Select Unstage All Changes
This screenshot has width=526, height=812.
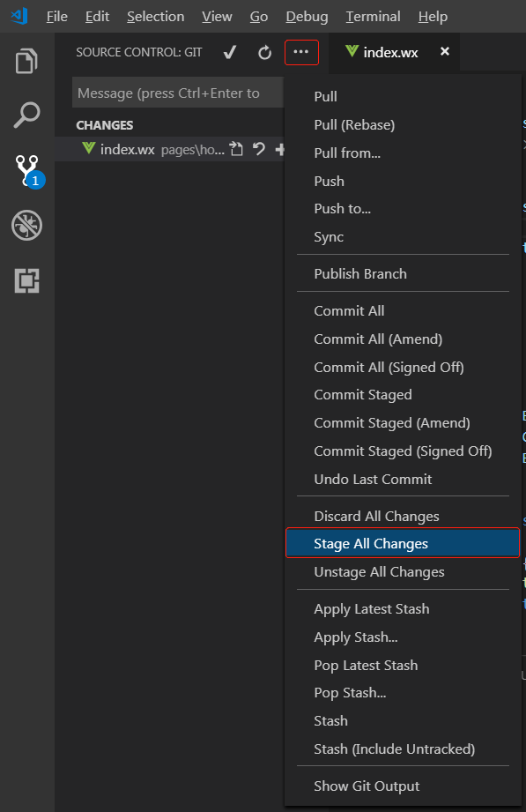pyautogui.click(x=403, y=571)
